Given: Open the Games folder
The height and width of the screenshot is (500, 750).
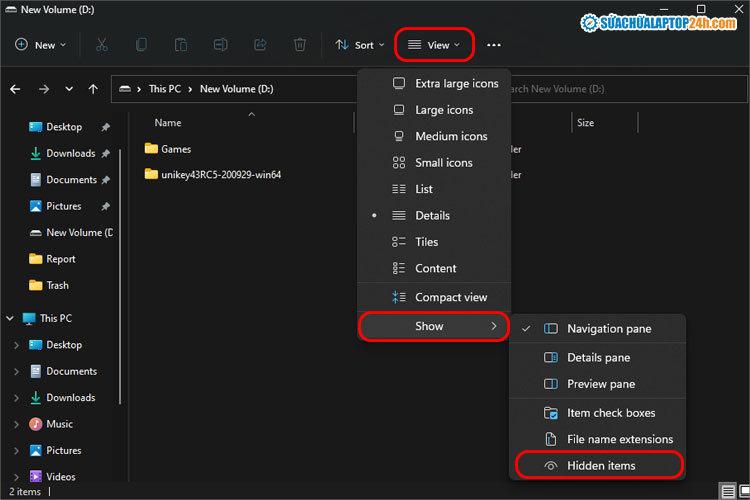Looking at the screenshot, I should tap(176, 149).
